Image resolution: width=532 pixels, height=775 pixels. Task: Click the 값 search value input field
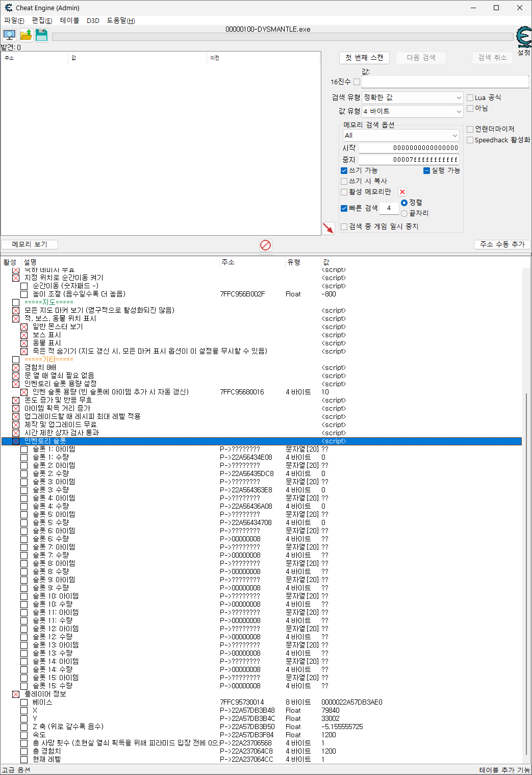click(x=445, y=82)
